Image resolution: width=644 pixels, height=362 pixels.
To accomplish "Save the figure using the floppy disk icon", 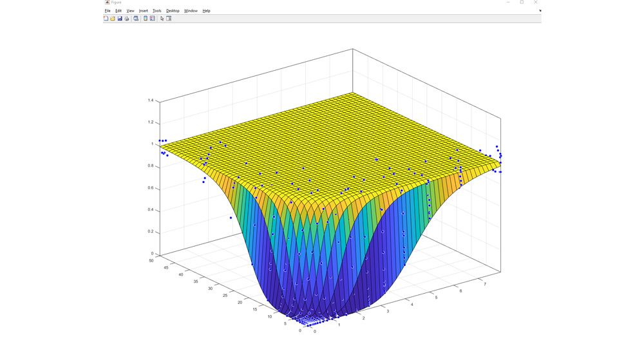I will pyautogui.click(x=120, y=19).
